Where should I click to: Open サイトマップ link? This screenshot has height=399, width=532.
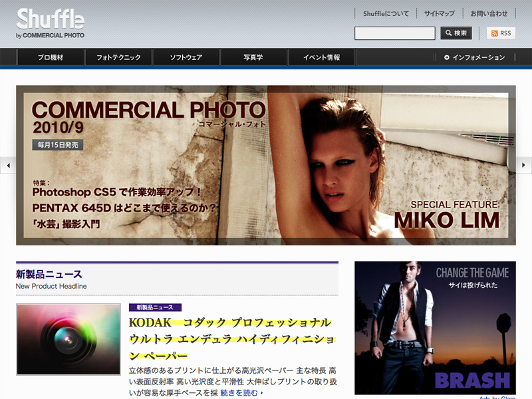439,13
